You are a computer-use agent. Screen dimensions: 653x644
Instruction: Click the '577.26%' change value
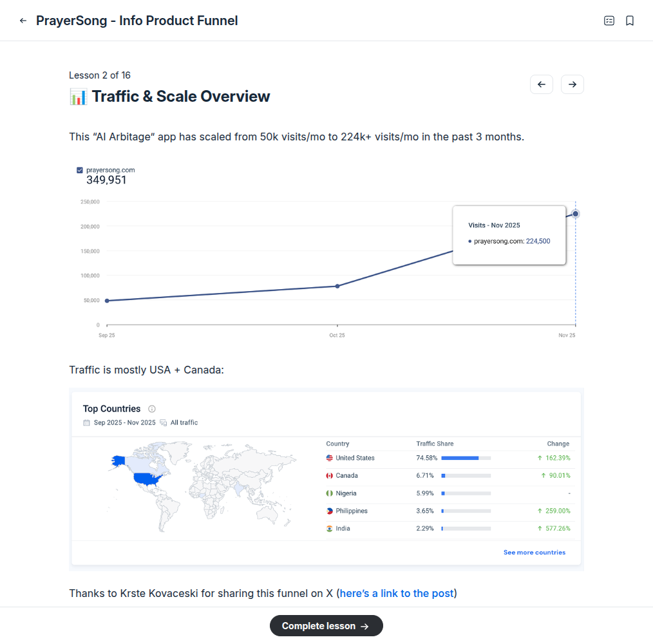tap(558, 528)
